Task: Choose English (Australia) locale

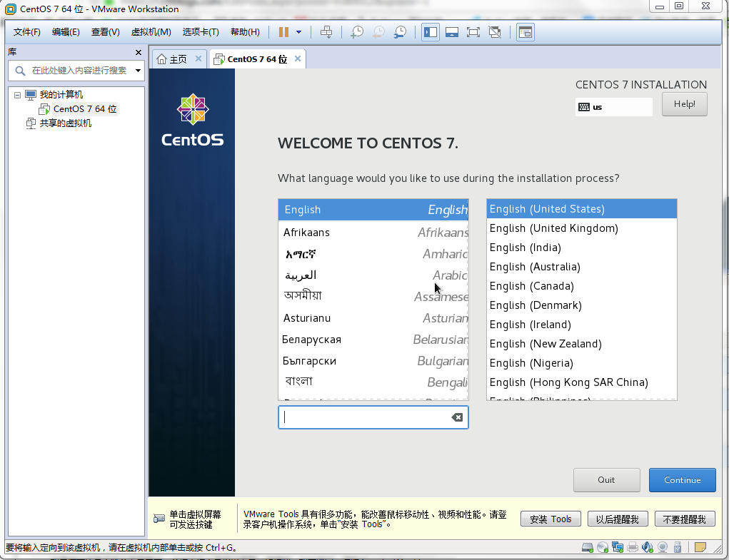Action: [582, 267]
